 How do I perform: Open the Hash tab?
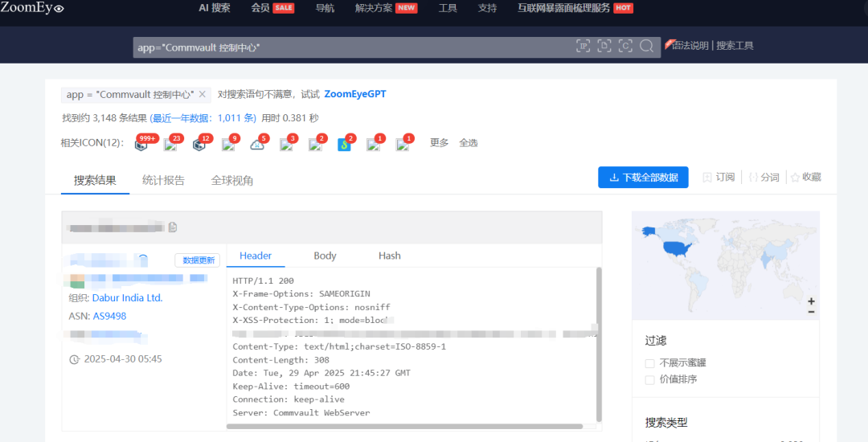(x=389, y=256)
